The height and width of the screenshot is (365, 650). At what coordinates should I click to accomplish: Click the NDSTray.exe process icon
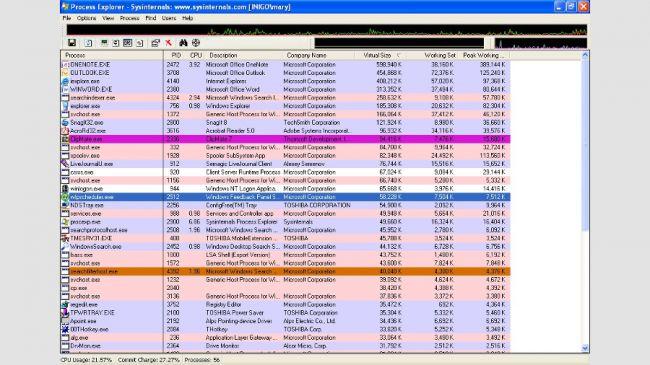tap(65, 205)
